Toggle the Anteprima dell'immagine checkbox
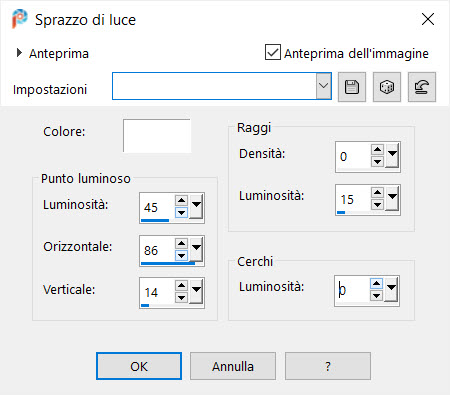The image size is (450, 395). point(273,52)
